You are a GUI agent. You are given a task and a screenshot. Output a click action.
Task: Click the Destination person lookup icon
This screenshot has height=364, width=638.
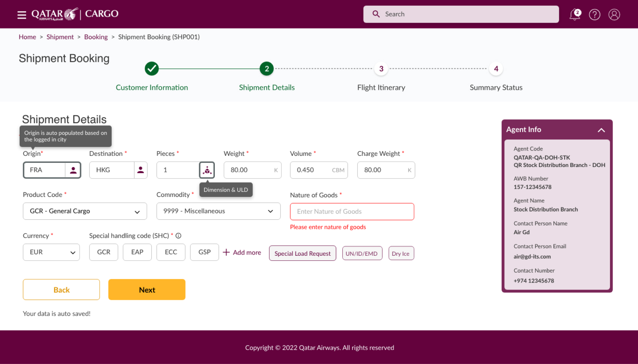pos(141,170)
